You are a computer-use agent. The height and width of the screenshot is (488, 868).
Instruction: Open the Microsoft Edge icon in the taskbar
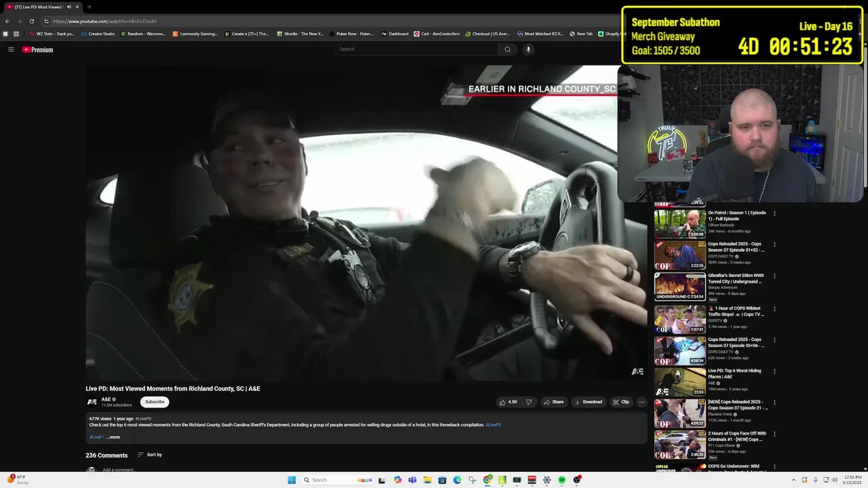tap(457, 480)
